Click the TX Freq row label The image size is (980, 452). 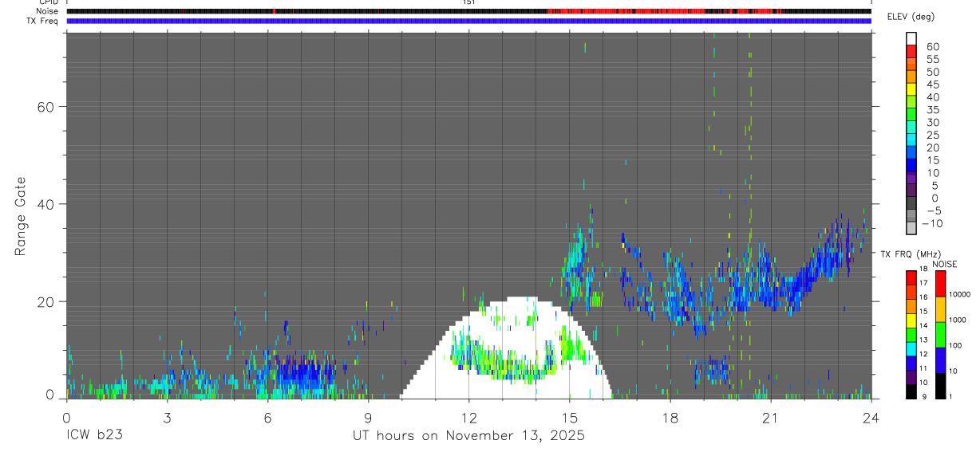(42, 21)
